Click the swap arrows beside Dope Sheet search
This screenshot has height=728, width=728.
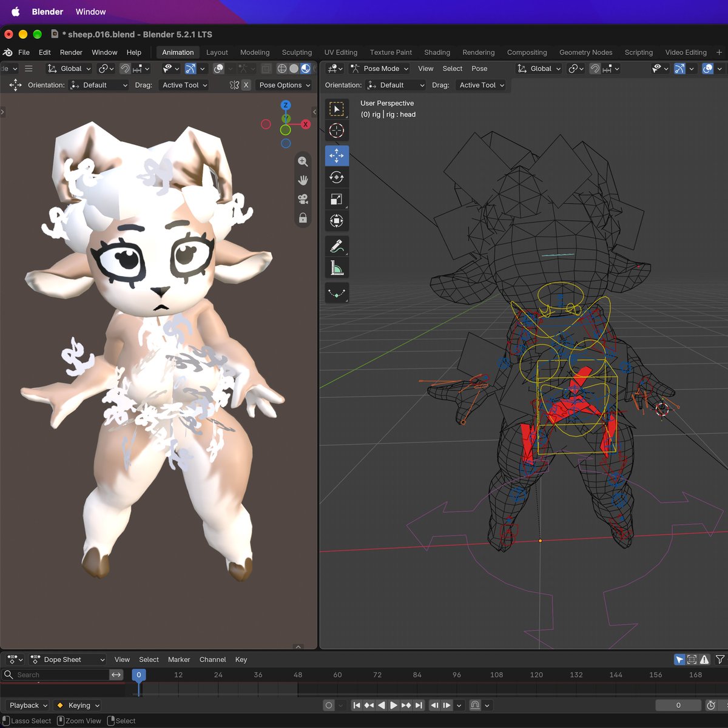116,675
